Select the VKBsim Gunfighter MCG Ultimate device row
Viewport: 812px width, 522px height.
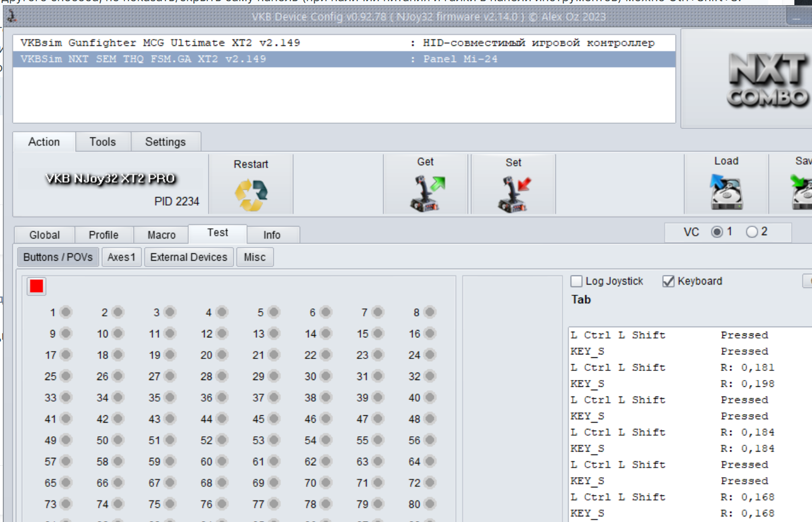click(x=344, y=43)
